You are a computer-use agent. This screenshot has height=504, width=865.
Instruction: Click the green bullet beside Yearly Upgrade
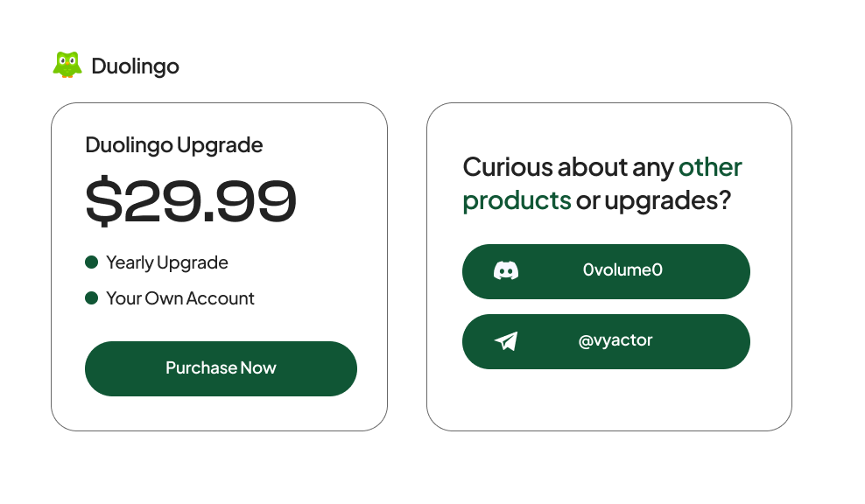[91, 262]
